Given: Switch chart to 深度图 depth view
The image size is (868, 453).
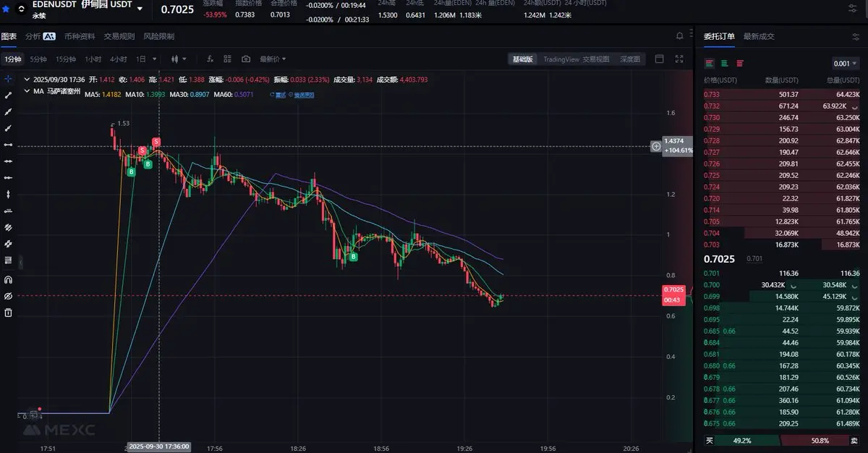Looking at the screenshot, I should pos(630,59).
